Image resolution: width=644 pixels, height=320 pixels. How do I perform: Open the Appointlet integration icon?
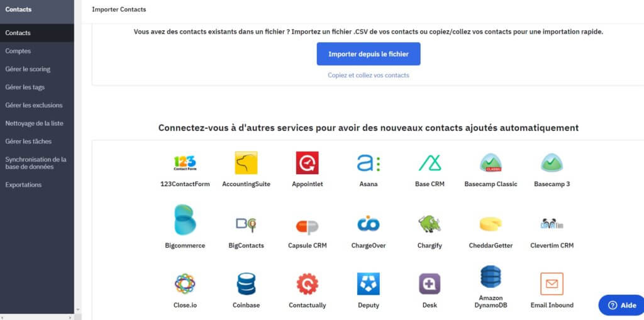click(307, 163)
